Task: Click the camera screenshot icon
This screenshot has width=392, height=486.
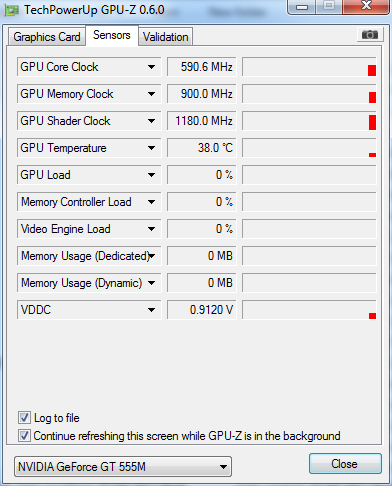Action: pyautogui.click(x=370, y=35)
